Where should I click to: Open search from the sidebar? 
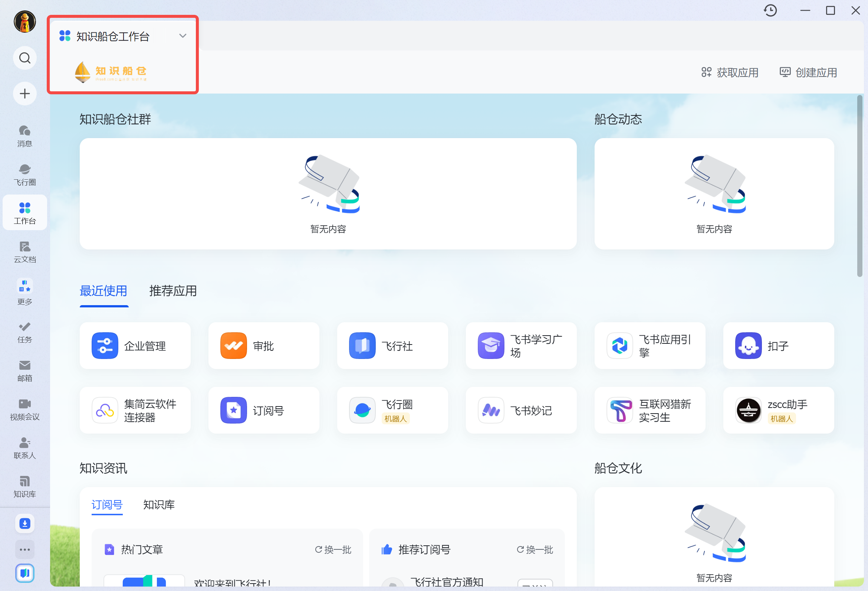[24, 58]
